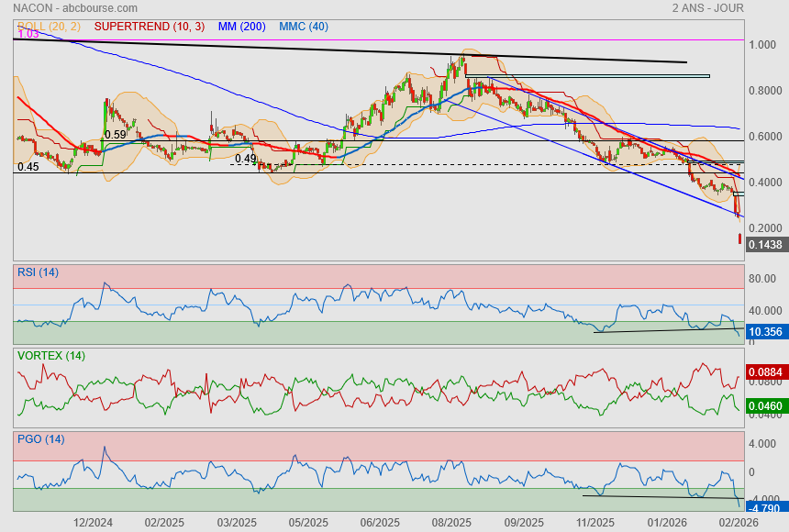
Task: Click the 02/2026 date on the time axis
Action: 738,522
